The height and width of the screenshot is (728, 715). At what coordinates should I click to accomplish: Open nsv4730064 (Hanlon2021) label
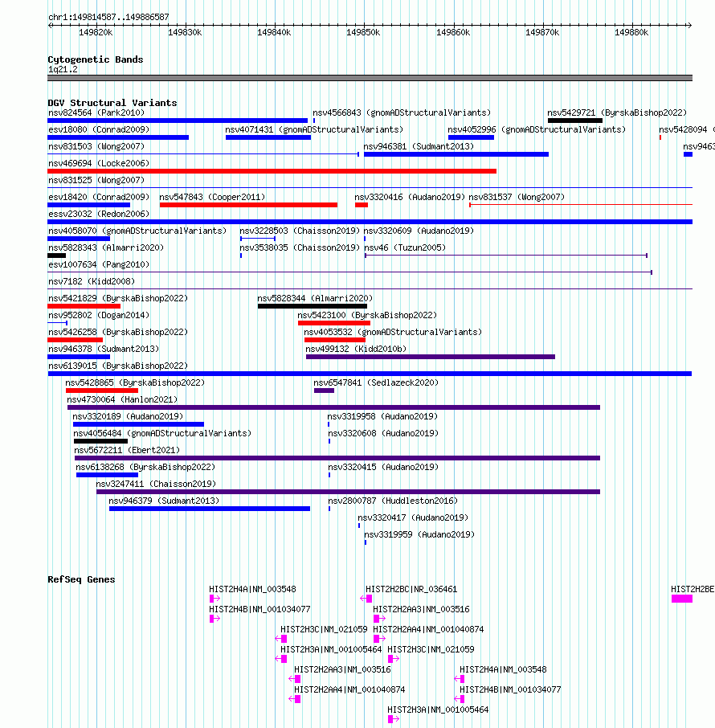click(x=122, y=399)
